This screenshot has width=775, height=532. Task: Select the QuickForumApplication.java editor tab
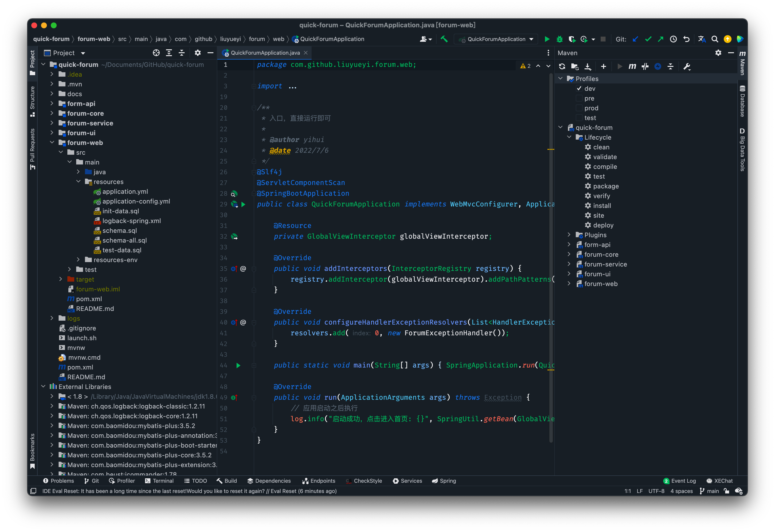pos(265,53)
